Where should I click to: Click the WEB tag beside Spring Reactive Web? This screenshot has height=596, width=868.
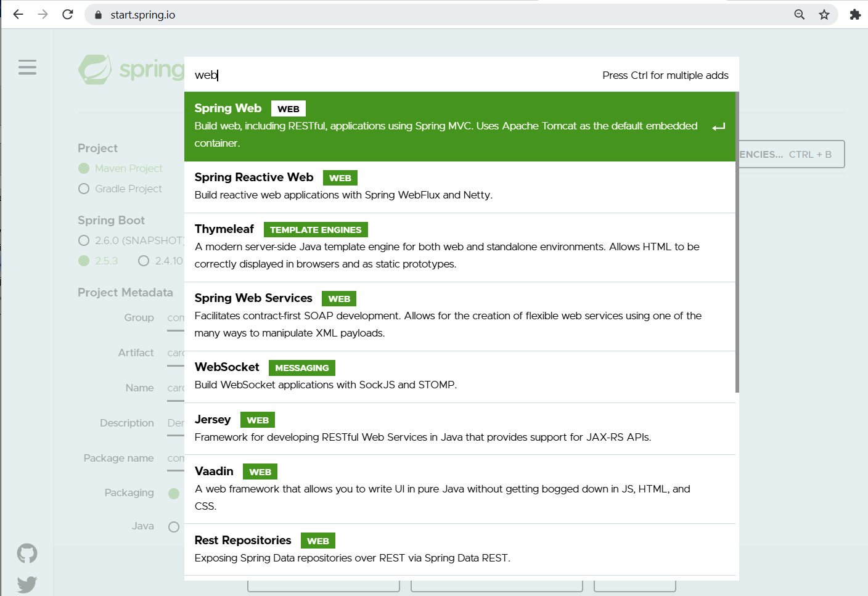point(340,178)
